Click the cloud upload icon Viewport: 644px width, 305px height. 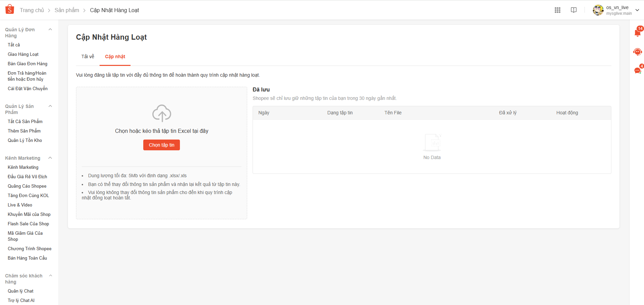point(162,113)
